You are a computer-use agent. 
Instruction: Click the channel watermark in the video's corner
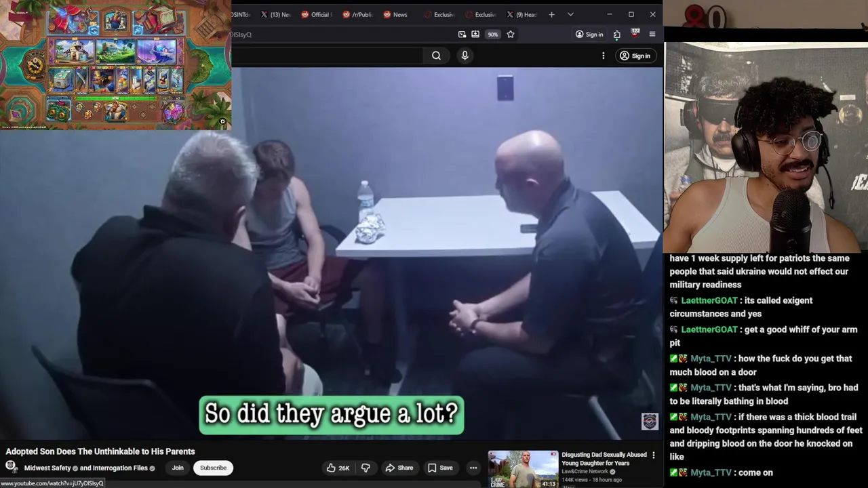point(650,422)
